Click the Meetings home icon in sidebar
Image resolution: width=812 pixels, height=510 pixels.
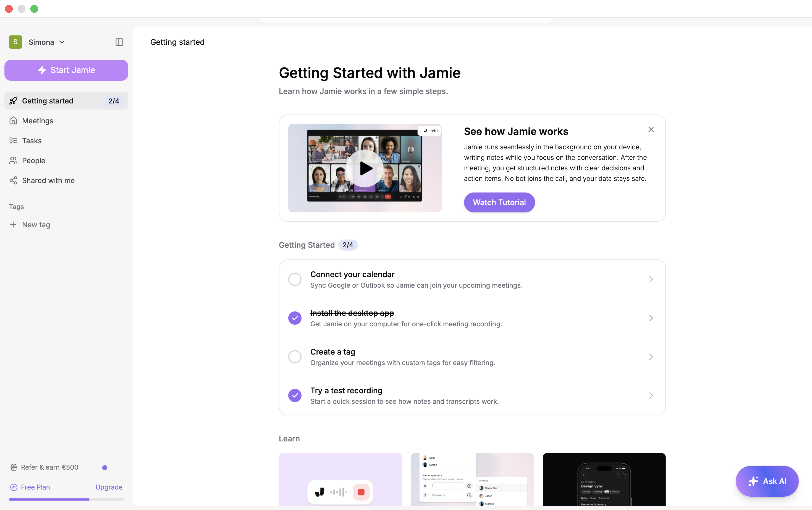coord(13,121)
